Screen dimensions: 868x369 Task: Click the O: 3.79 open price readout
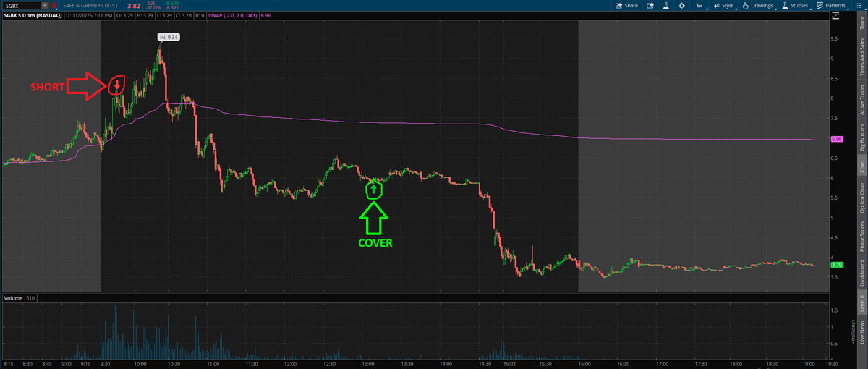pyautogui.click(x=124, y=16)
